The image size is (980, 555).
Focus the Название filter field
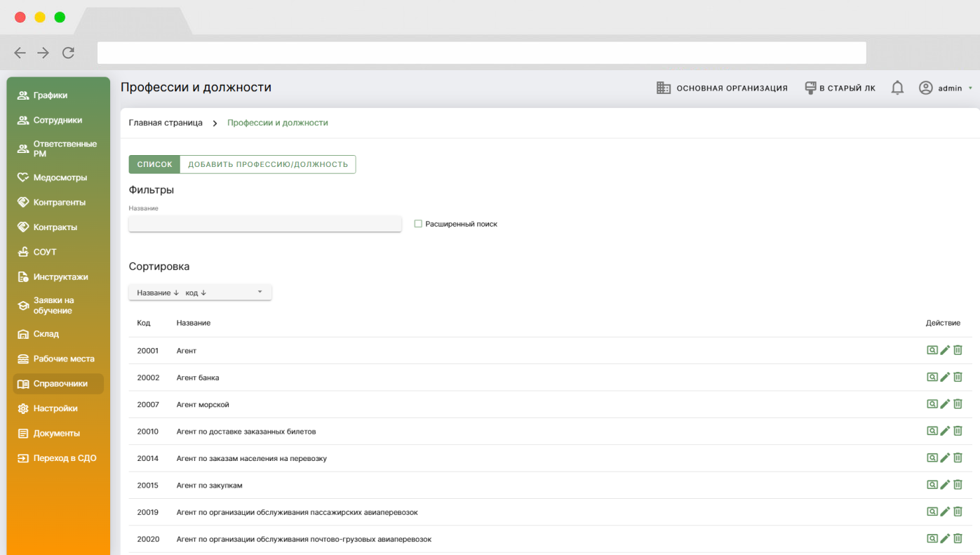(265, 224)
